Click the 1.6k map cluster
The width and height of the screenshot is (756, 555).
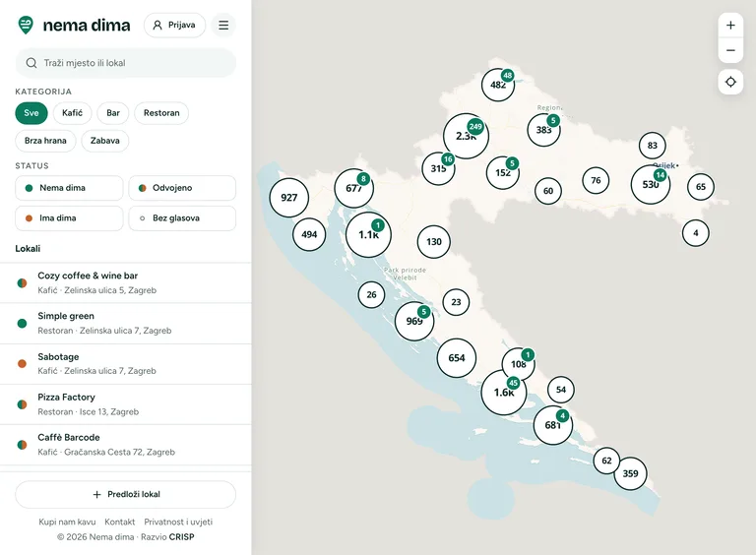pyautogui.click(x=504, y=393)
